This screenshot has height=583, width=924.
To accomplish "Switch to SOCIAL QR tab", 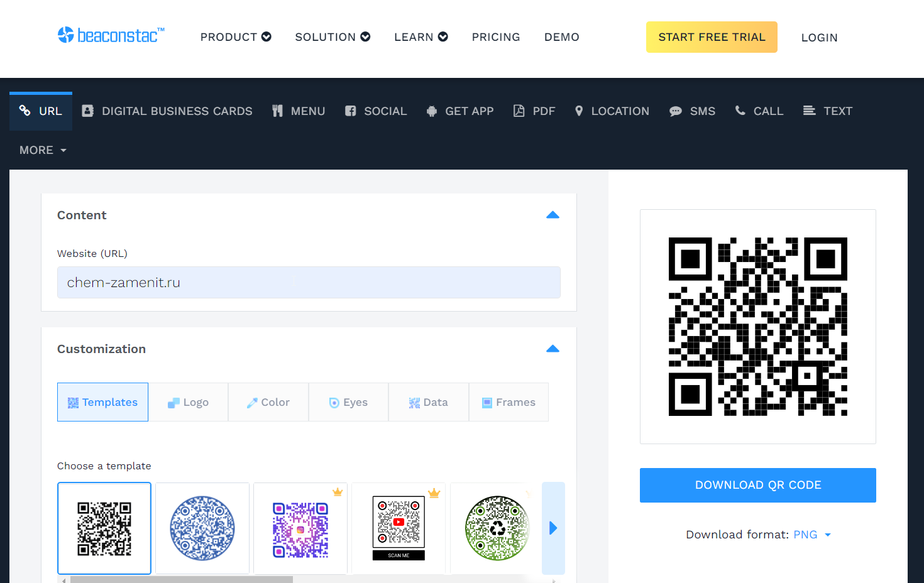I will tap(376, 111).
